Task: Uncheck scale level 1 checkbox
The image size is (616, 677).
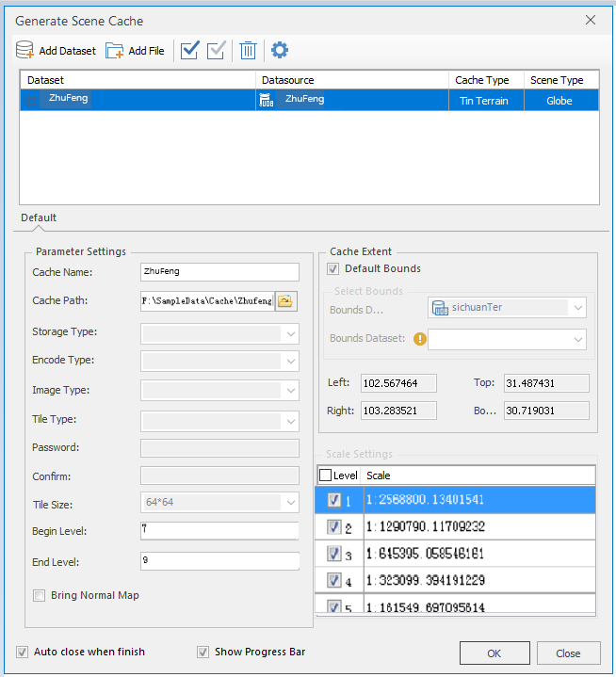Action: tap(334, 500)
